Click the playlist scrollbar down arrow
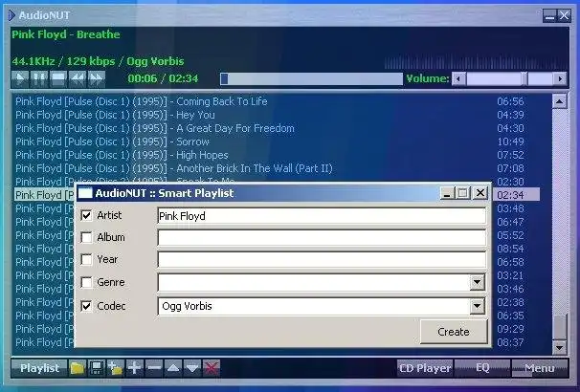Viewport: 580px width, 392px height. (559, 347)
